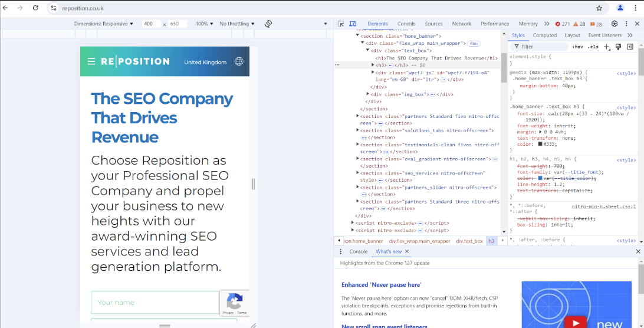Collapse the text_box div node
Viewport: 644px width, 328px height.
(x=367, y=50)
